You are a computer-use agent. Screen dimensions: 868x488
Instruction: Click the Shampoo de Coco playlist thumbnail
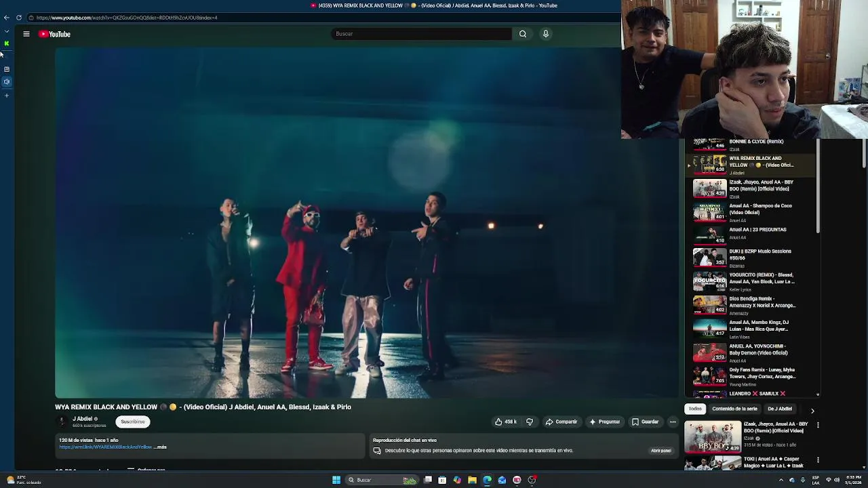click(709, 211)
